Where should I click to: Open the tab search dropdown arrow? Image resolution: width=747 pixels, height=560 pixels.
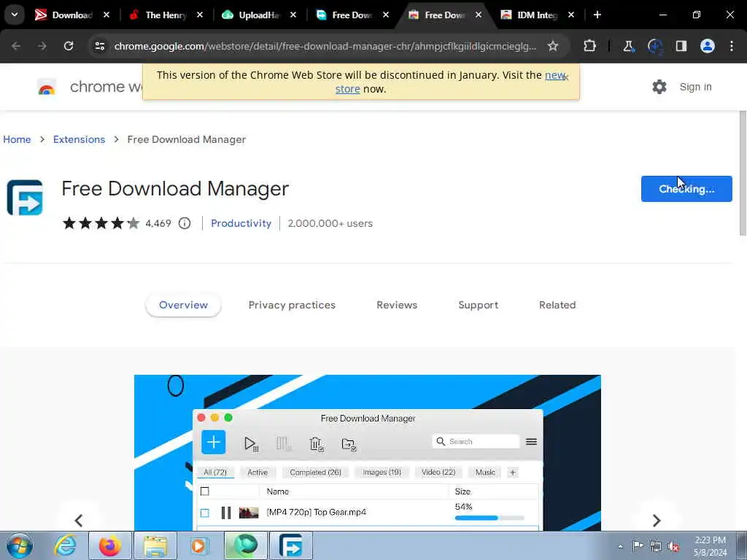point(15,15)
